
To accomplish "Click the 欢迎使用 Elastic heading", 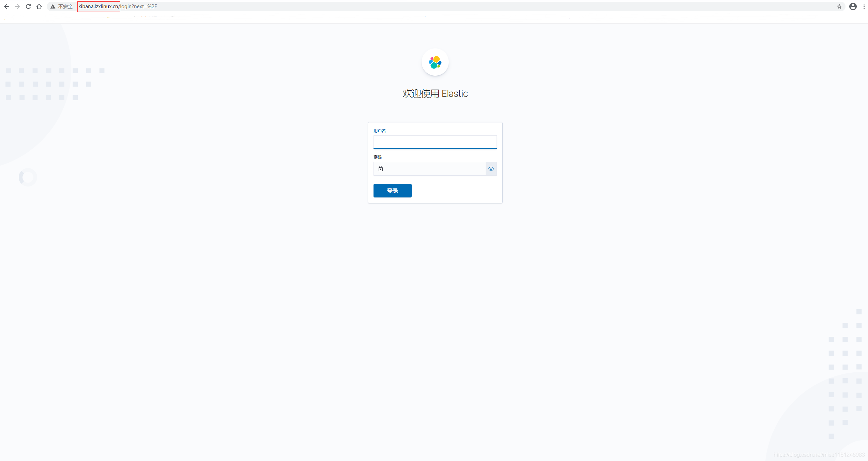I will pos(435,94).
